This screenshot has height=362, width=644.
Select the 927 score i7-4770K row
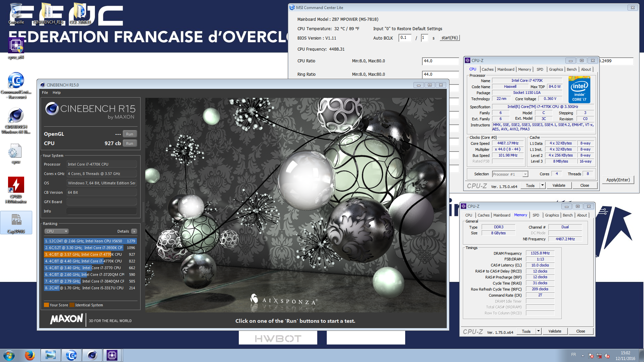tap(90, 254)
